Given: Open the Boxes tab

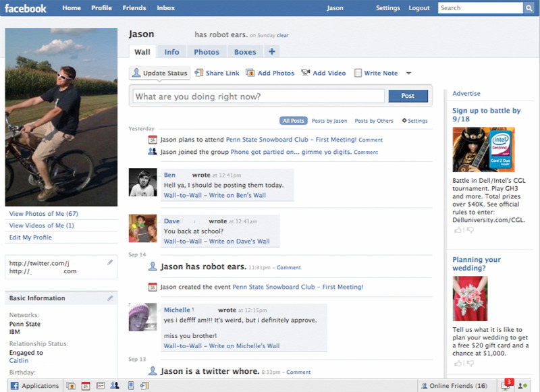Looking at the screenshot, I should pos(245,52).
